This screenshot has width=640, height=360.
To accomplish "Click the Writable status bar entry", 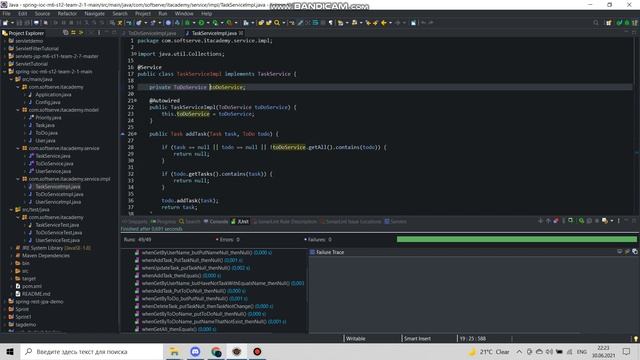I will click(x=356, y=338).
